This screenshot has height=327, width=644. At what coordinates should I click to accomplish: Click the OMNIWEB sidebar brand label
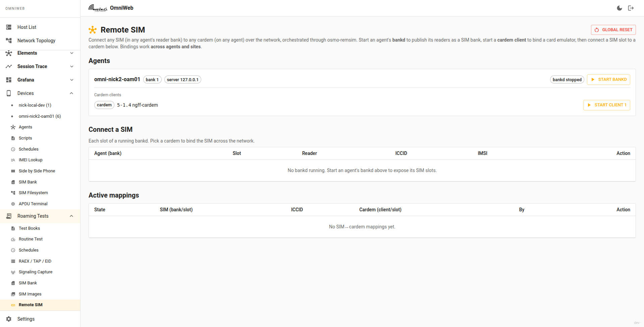[15, 8]
